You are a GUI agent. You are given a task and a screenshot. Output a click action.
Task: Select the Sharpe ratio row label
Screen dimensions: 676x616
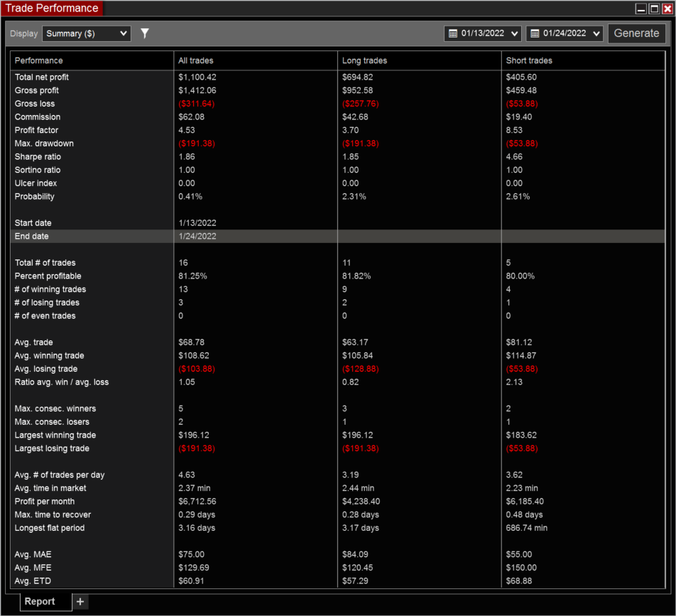coord(38,156)
